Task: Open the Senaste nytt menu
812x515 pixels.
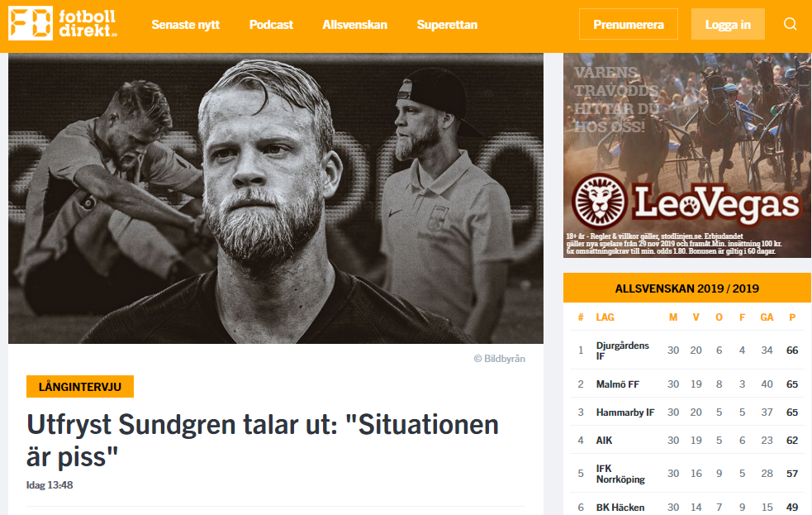Action: pyautogui.click(x=185, y=24)
